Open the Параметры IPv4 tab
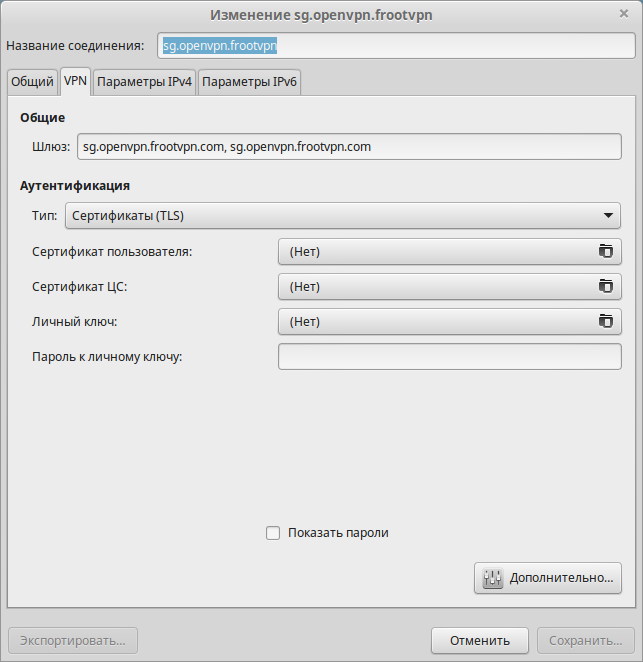This screenshot has width=643, height=662. (144, 82)
